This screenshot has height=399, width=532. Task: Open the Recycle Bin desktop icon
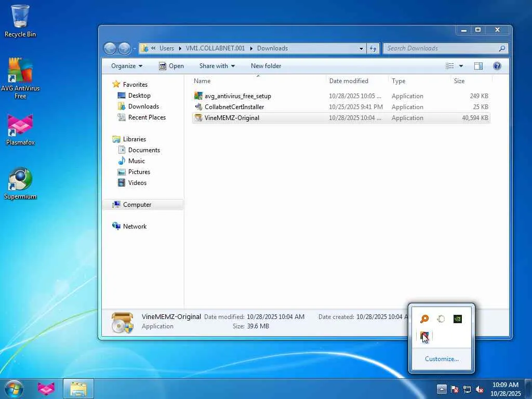(x=20, y=21)
